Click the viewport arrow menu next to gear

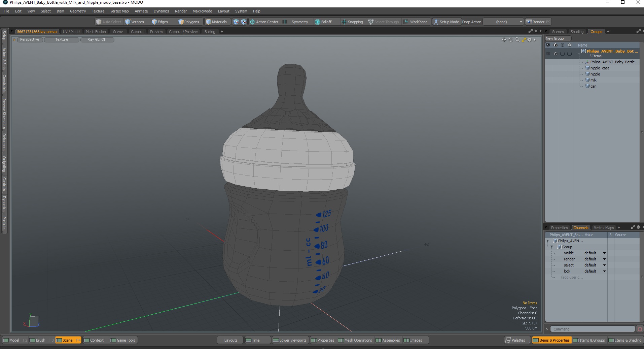535,40
